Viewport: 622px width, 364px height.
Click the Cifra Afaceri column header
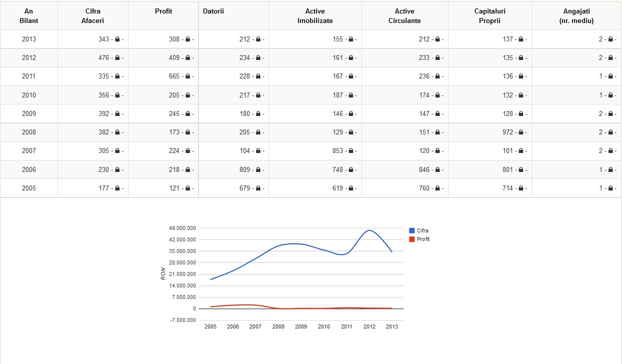pyautogui.click(x=93, y=16)
